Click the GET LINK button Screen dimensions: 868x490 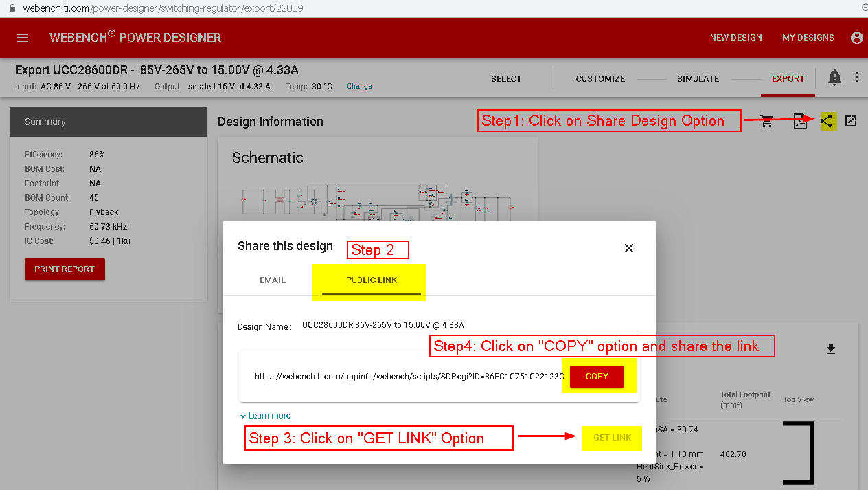pyautogui.click(x=612, y=438)
